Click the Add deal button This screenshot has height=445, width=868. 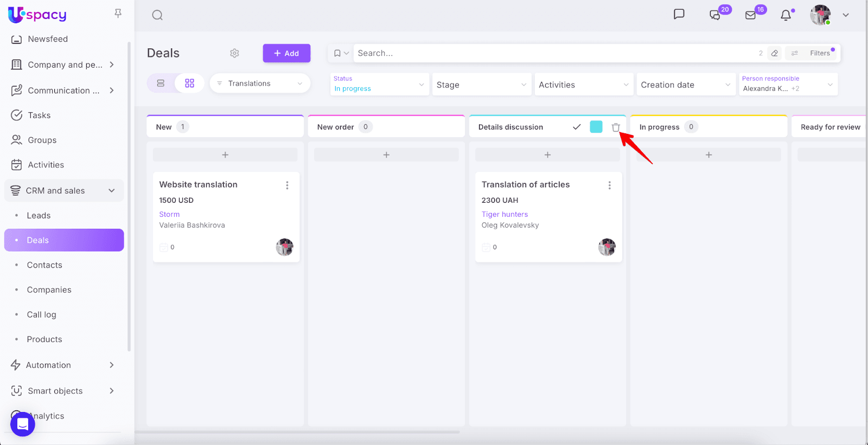[286, 53]
